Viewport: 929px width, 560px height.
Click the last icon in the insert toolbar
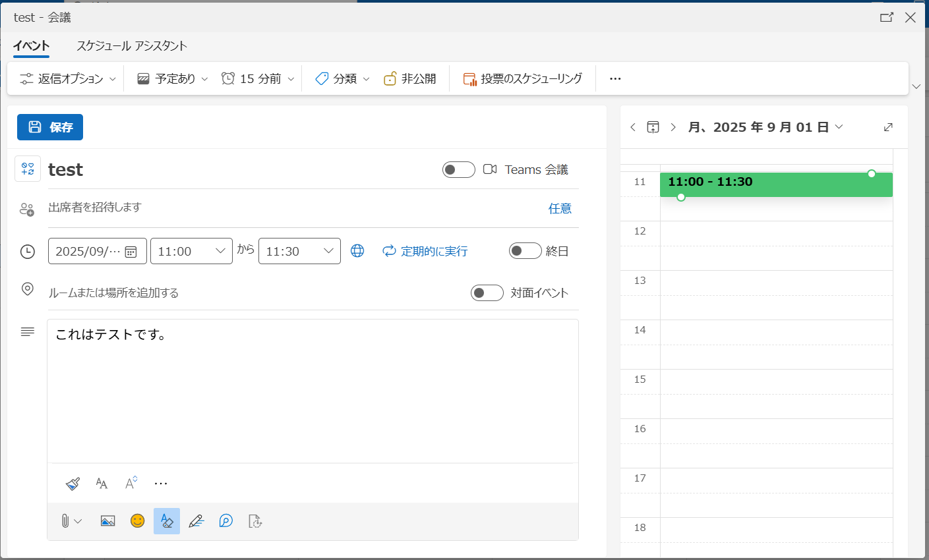[255, 521]
